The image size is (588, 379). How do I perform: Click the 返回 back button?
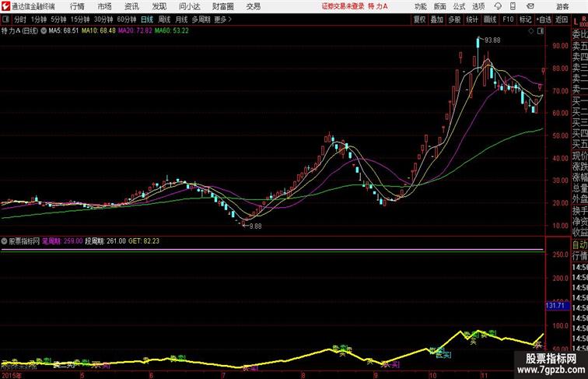(x=562, y=19)
